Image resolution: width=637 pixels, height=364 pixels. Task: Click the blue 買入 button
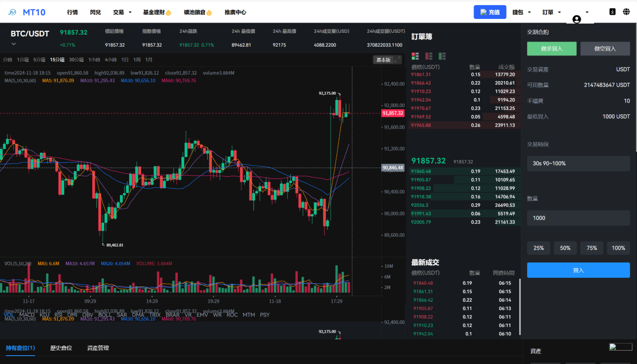(x=578, y=270)
